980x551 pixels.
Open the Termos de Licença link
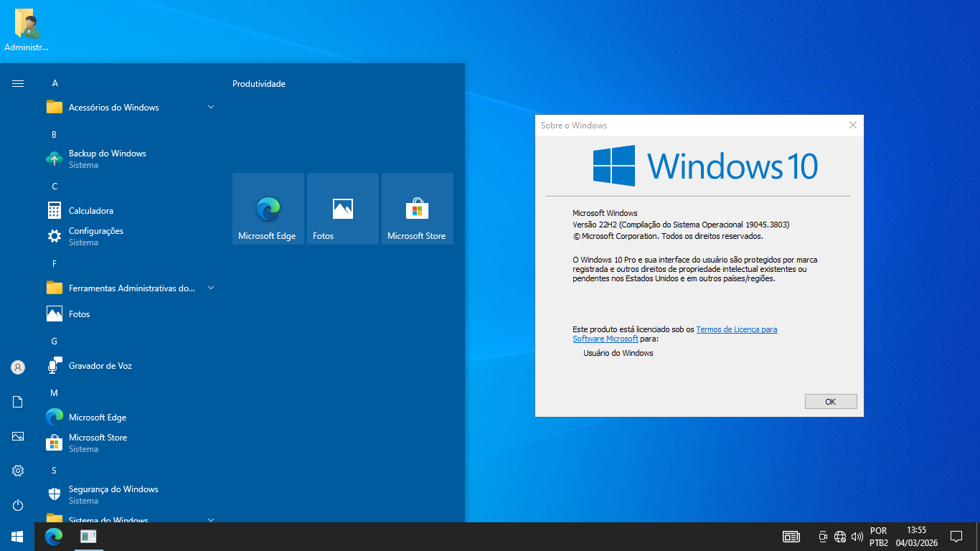click(736, 329)
